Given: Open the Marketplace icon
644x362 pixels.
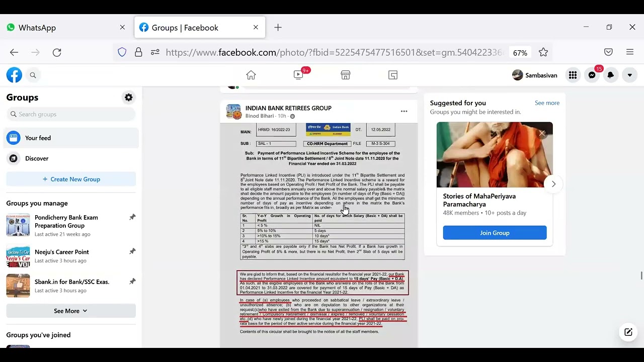Looking at the screenshot, I should [346, 75].
